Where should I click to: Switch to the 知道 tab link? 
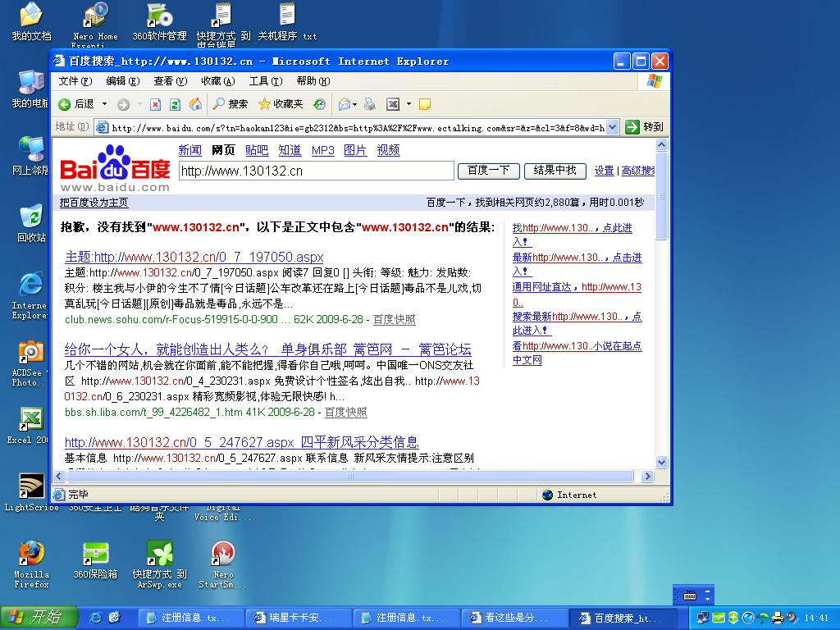pyautogui.click(x=290, y=150)
